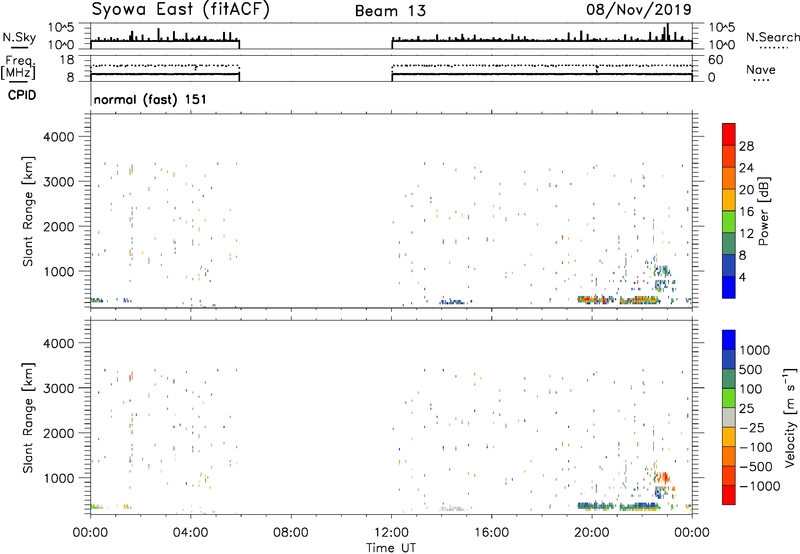Image resolution: width=800 pixels, height=554 pixels.
Task: Click the '-1000' tick on the velocity scale
Action: pyautogui.click(x=760, y=486)
